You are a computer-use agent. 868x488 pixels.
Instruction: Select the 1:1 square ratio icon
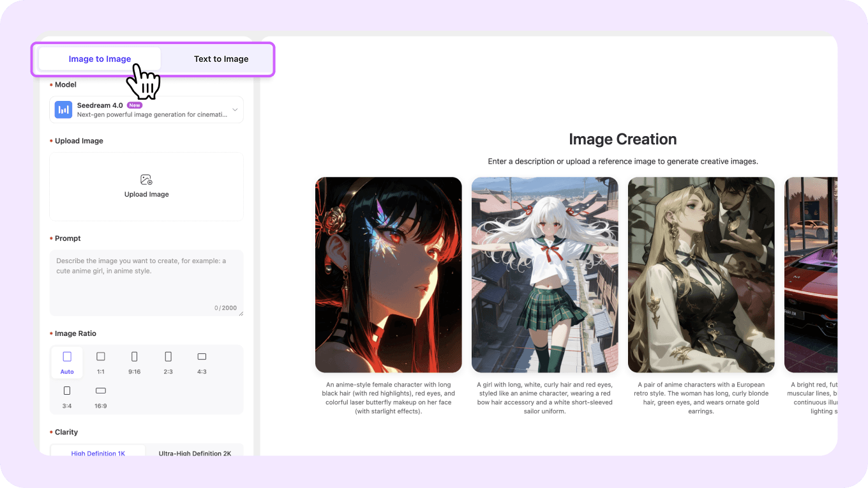101,356
